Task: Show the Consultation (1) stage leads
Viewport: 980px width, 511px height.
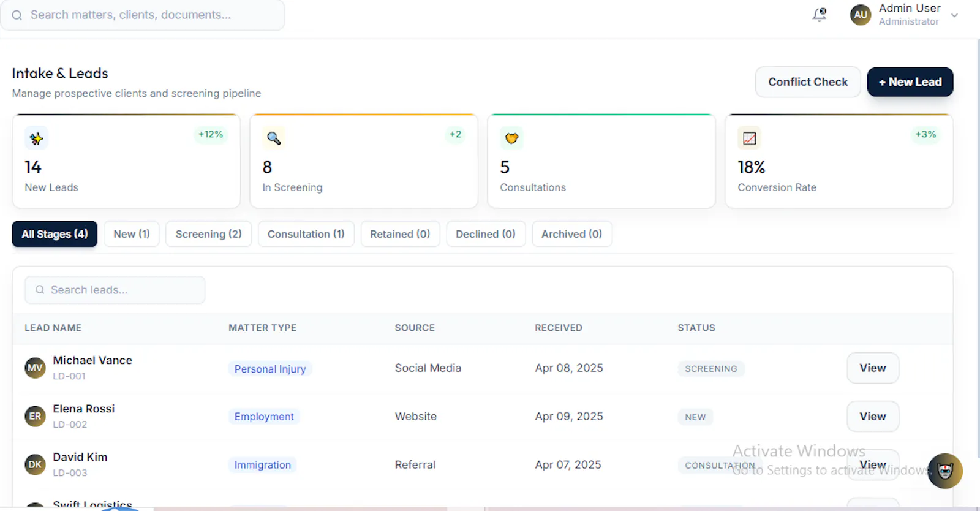Action: [x=306, y=234]
